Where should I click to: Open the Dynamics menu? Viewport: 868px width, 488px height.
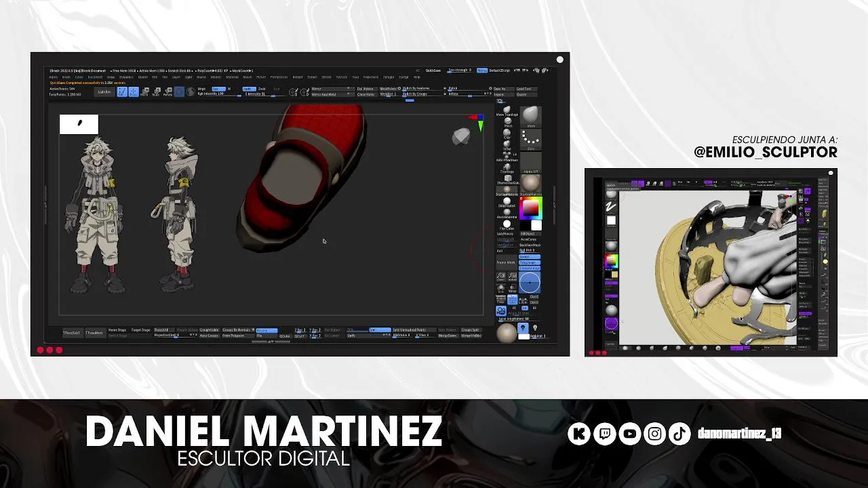pyautogui.click(x=126, y=77)
